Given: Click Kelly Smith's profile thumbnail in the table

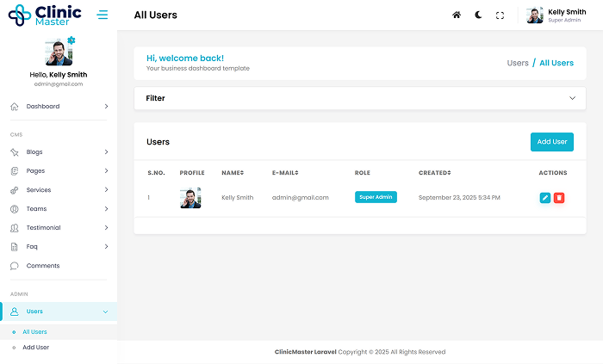Looking at the screenshot, I should click(190, 198).
